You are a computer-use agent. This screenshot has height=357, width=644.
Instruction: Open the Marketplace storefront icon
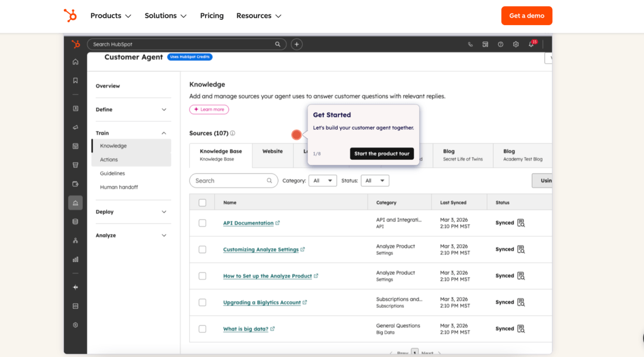click(485, 44)
